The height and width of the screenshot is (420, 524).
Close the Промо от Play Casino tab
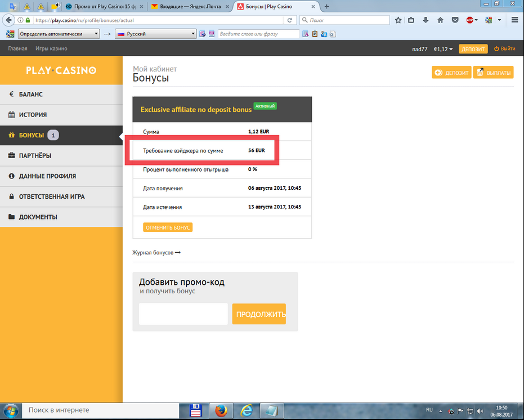141,6
